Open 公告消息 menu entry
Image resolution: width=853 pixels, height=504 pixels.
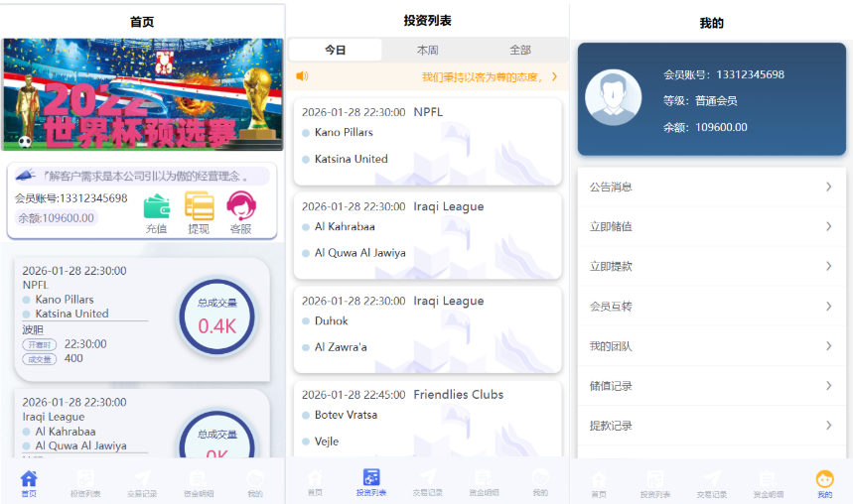[x=712, y=188]
